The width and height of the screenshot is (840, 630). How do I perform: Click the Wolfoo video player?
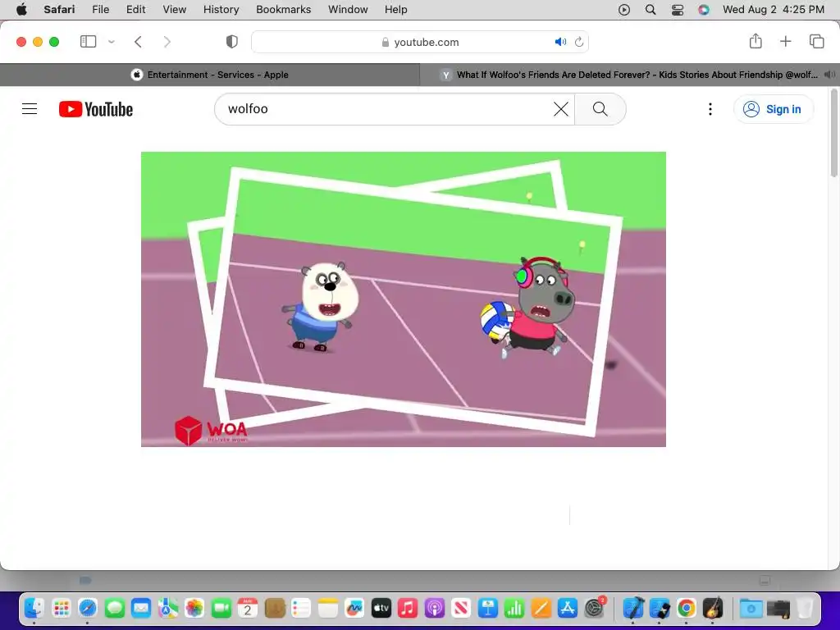[404, 299]
